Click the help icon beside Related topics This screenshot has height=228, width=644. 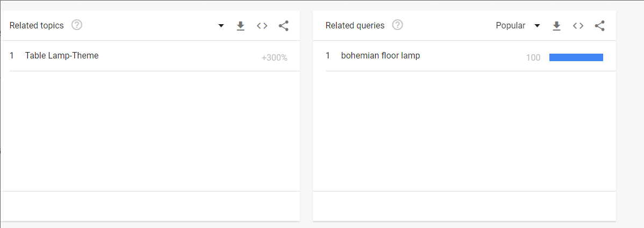click(77, 25)
